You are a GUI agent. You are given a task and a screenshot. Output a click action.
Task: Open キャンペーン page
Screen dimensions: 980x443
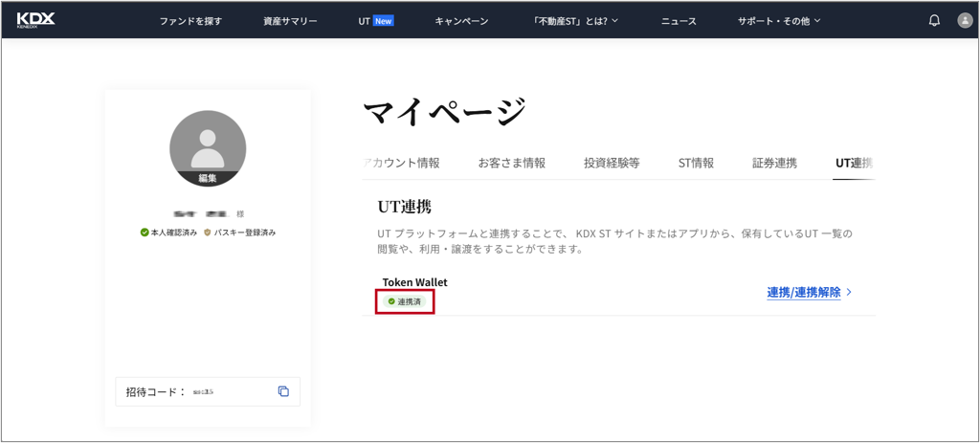point(461,21)
